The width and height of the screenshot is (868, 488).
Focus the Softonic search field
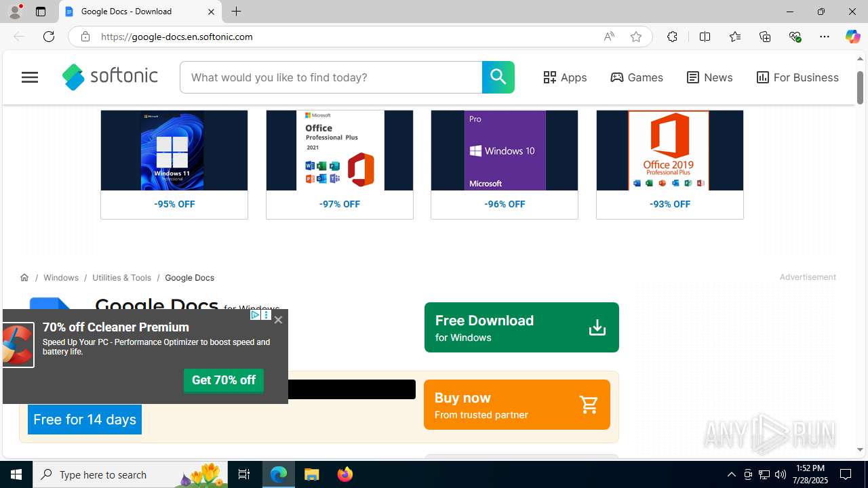click(x=331, y=77)
